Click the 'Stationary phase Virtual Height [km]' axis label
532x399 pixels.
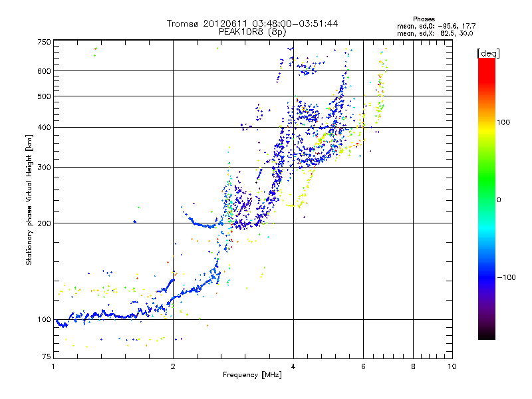(x=29, y=200)
